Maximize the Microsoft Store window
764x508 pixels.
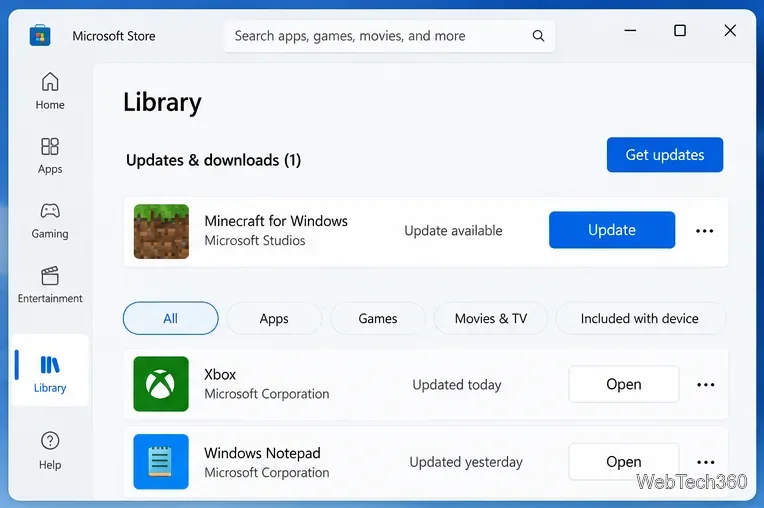coord(680,31)
